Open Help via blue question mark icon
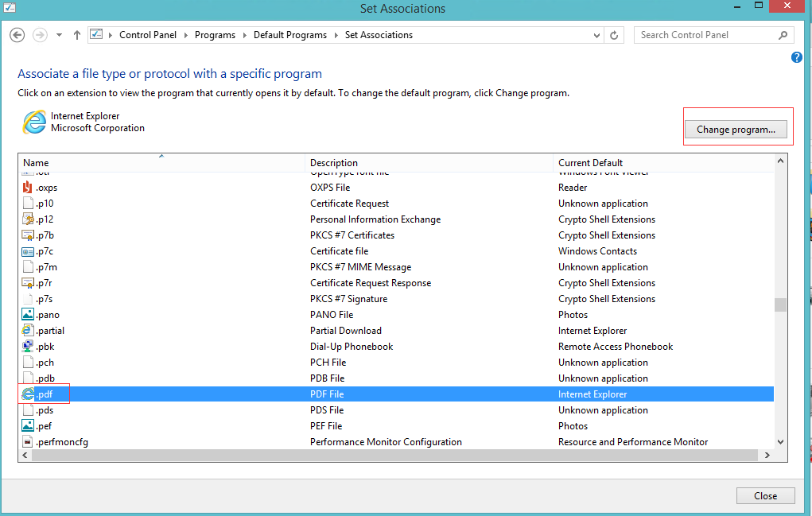812x516 pixels. click(796, 57)
